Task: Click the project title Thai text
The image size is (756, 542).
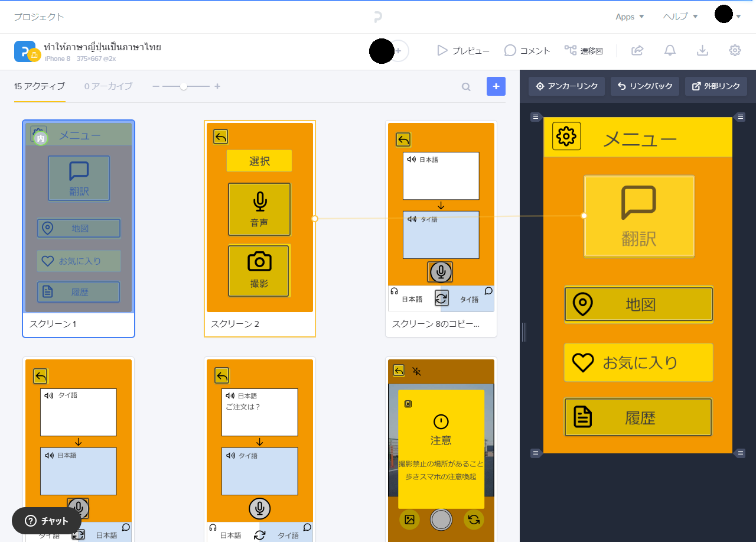Action: click(103, 47)
